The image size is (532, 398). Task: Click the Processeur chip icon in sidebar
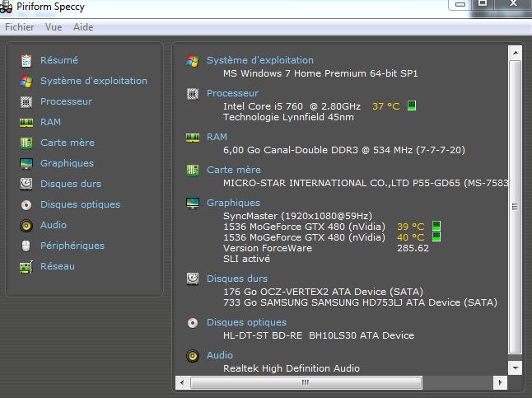(x=26, y=101)
